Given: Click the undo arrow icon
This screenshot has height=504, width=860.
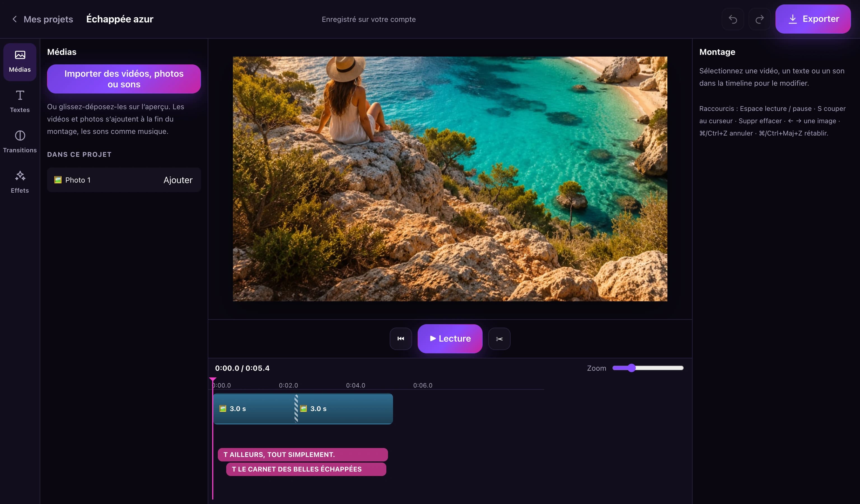Looking at the screenshot, I should (733, 19).
